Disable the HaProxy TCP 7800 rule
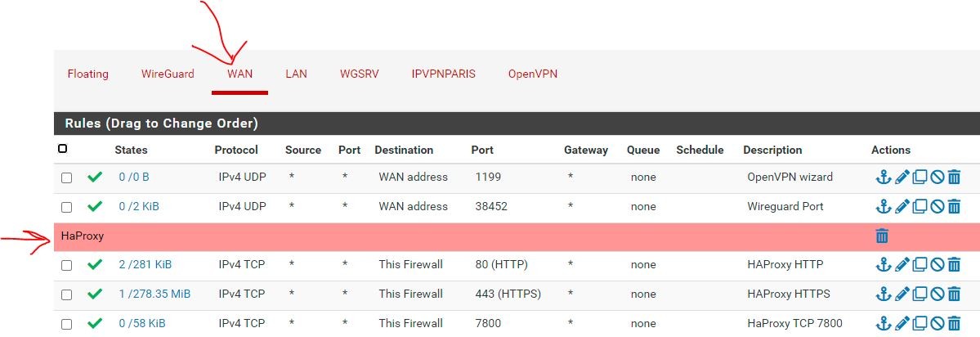This screenshot has width=980, height=337. pos(937,324)
